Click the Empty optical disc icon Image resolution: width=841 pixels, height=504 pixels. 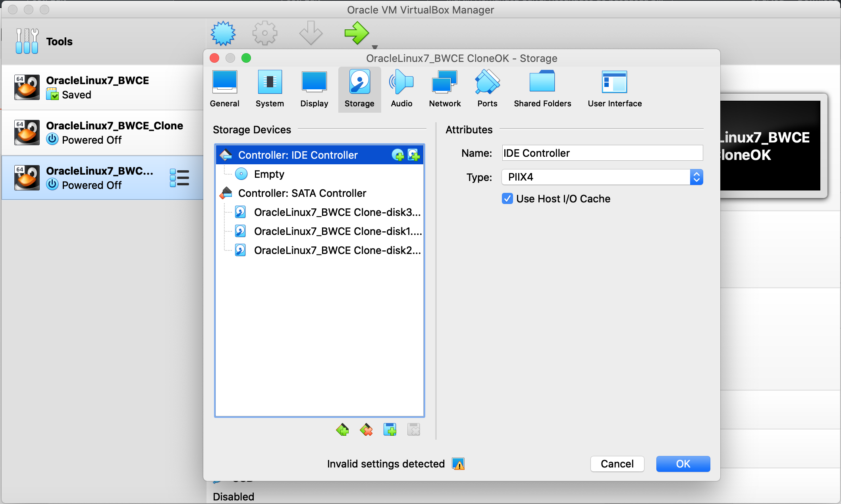coord(241,174)
